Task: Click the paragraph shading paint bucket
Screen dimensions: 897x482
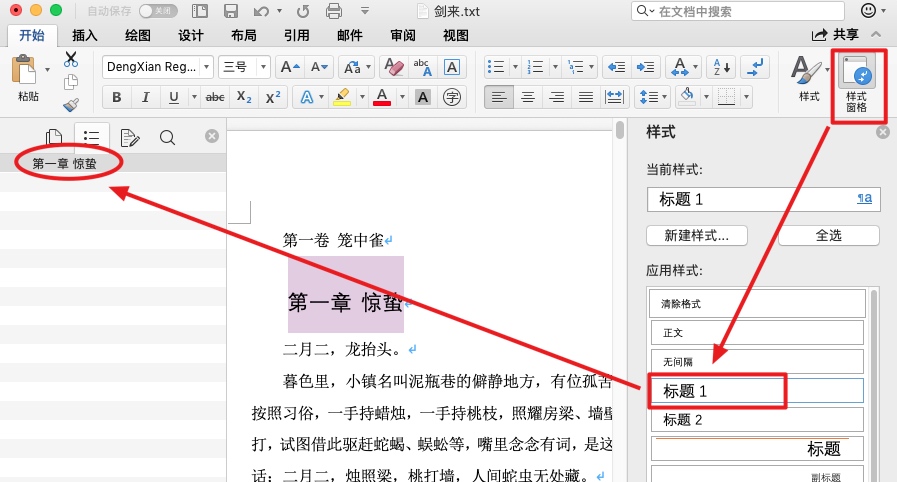Action: click(x=688, y=97)
